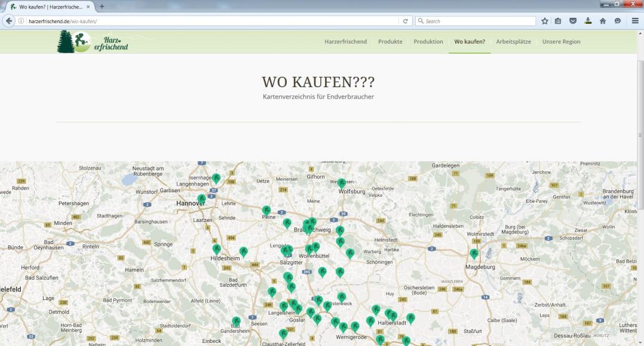Select map marker above Wolfsburg
Screen dimensions: 644x346
coord(341,183)
